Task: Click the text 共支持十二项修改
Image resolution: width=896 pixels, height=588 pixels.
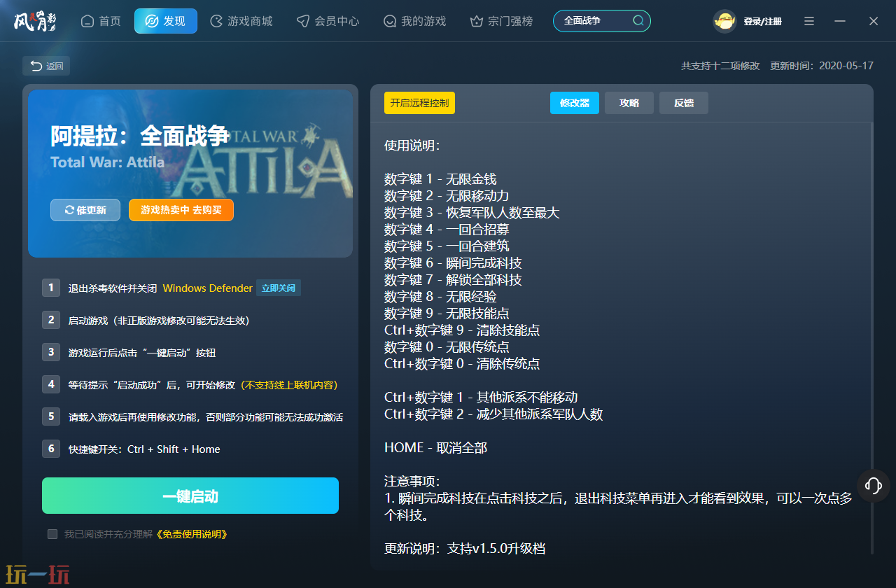Action: coord(720,66)
